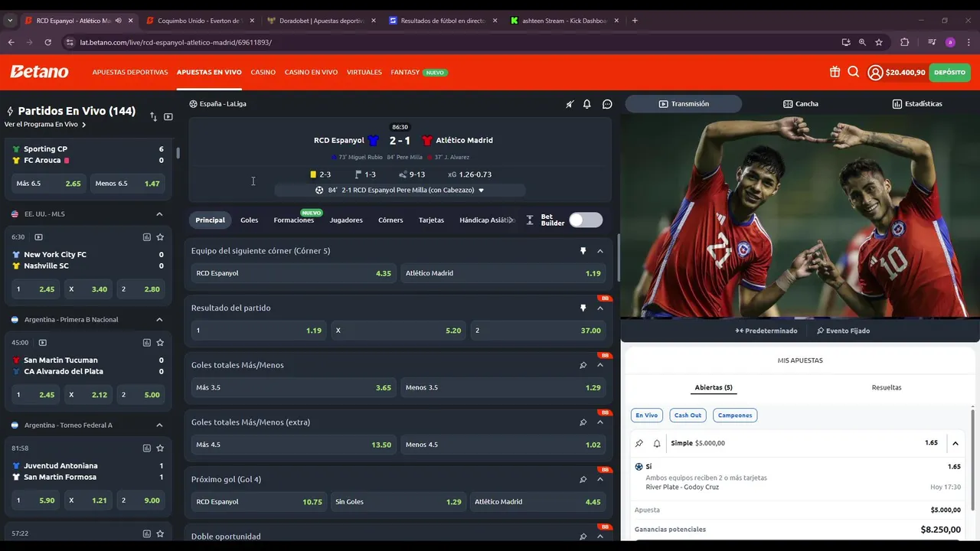Pin the Goles totales Más/Menos market
The width and height of the screenshot is (980, 551).
[583, 365]
